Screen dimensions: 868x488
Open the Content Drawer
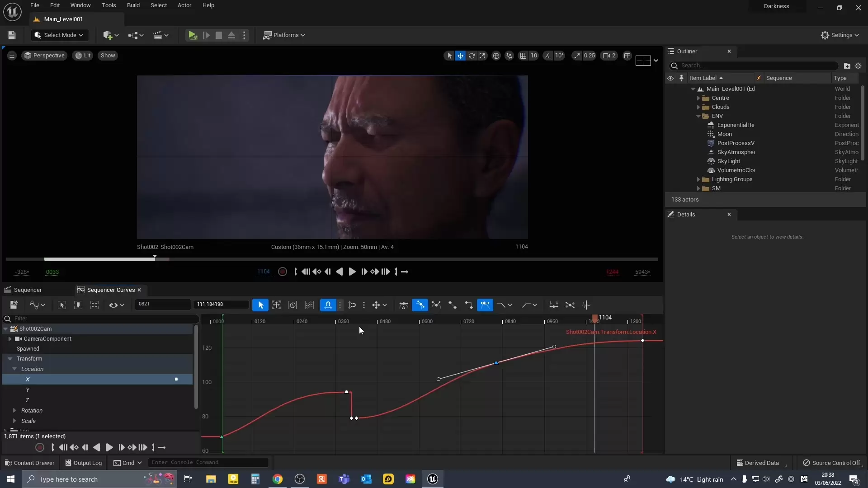coord(29,463)
